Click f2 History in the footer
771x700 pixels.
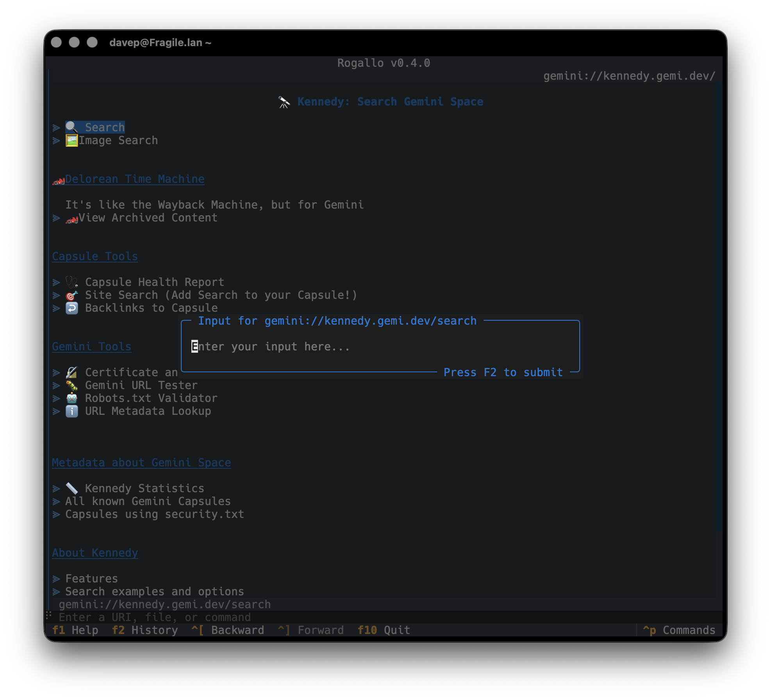click(x=145, y=630)
